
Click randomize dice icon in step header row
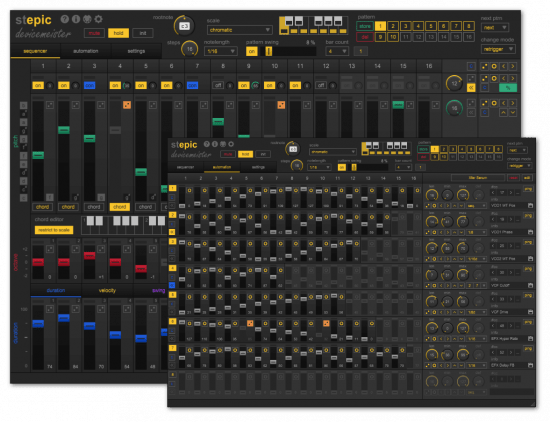pyautogui.click(x=484, y=66)
